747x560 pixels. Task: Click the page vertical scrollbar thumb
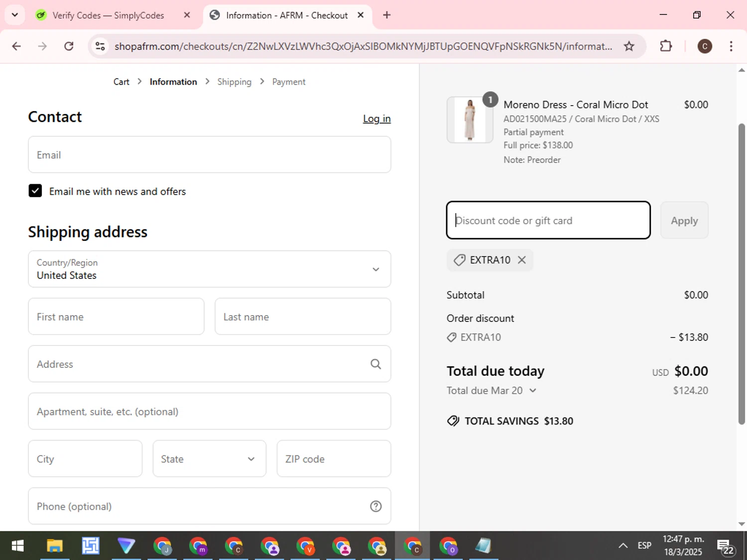tap(742, 274)
